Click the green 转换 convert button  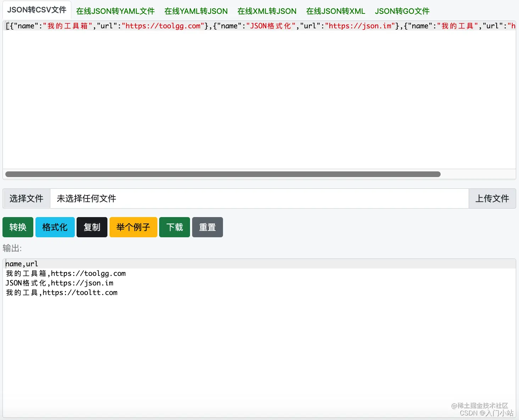point(18,227)
